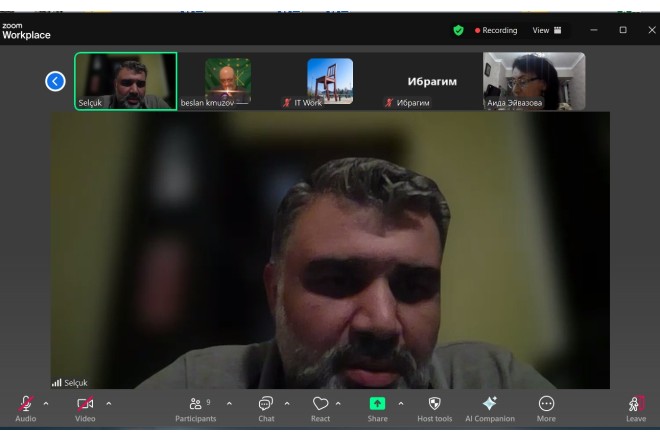Screen dimensions: 660x441
Task: Click the muted mic icon on Ибрагим
Action: [389, 103]
